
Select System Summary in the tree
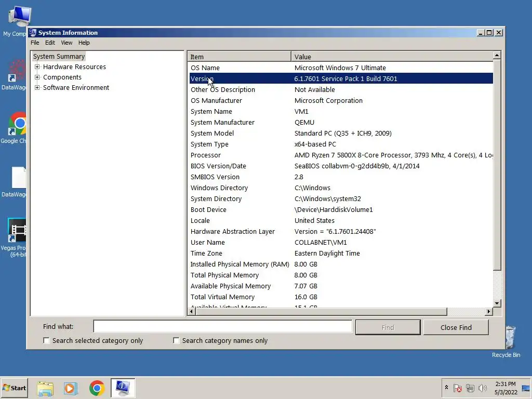pos(59,56)
